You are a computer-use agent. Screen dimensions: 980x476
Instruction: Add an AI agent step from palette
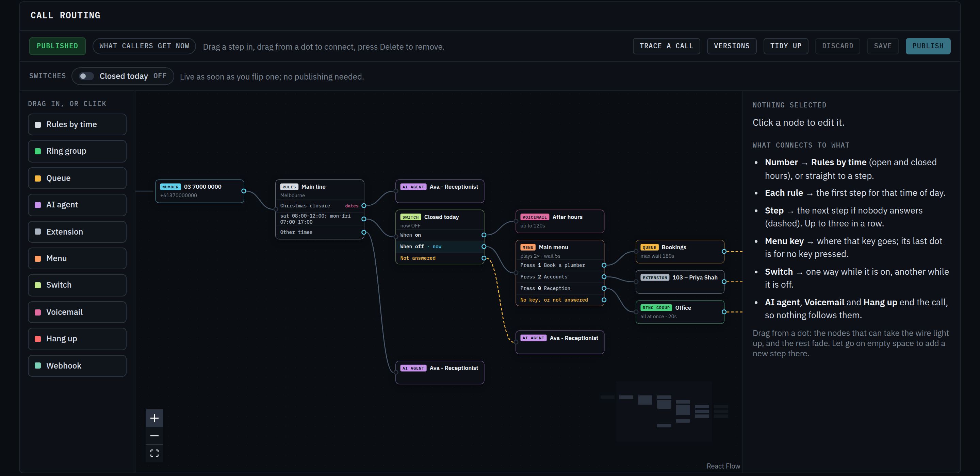click(77, 205)
